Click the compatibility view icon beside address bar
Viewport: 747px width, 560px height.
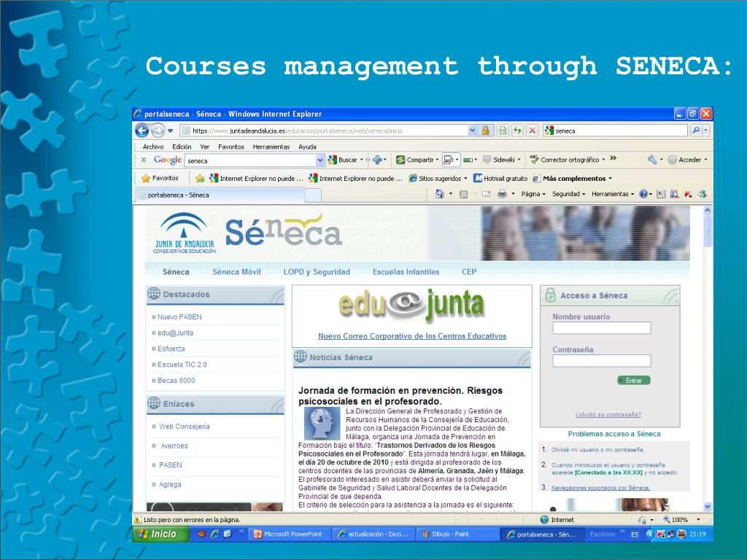[x=503, y=131]
